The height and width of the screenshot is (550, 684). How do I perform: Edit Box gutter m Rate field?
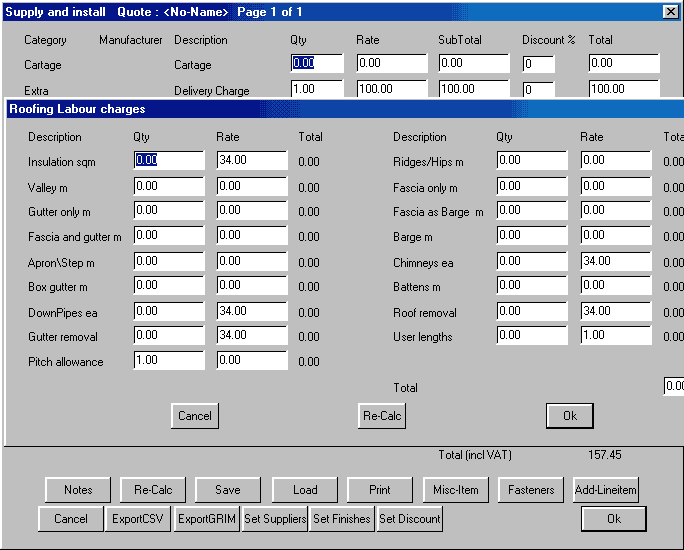pos(252,285)
